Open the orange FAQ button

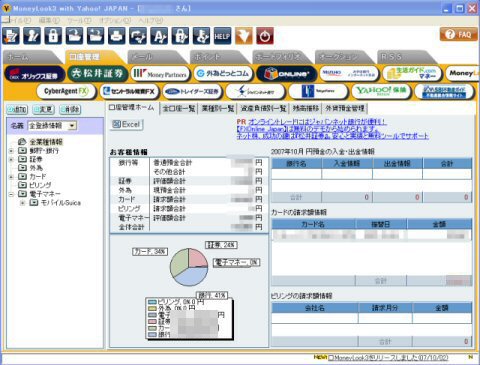click(458, 34)
